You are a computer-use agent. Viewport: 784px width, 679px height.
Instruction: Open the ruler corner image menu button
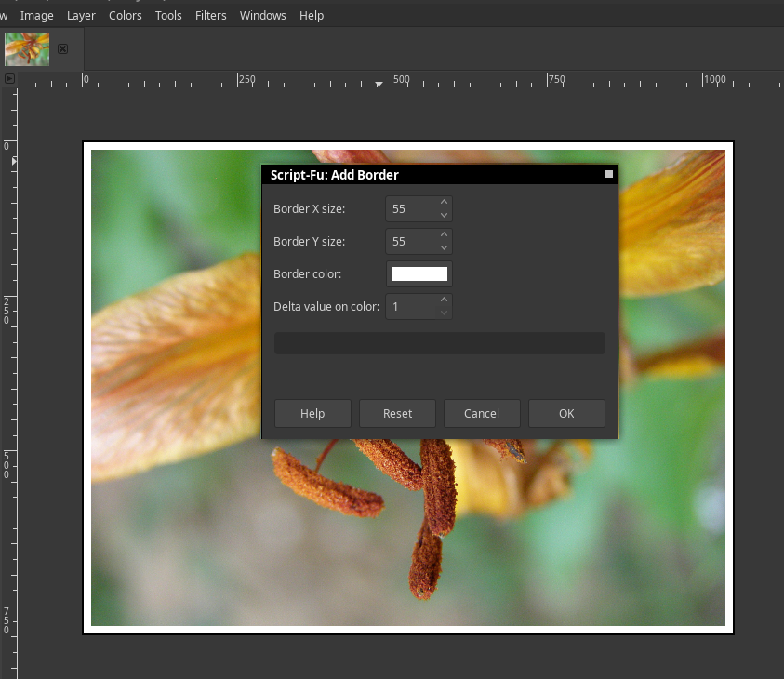point(9,79)
